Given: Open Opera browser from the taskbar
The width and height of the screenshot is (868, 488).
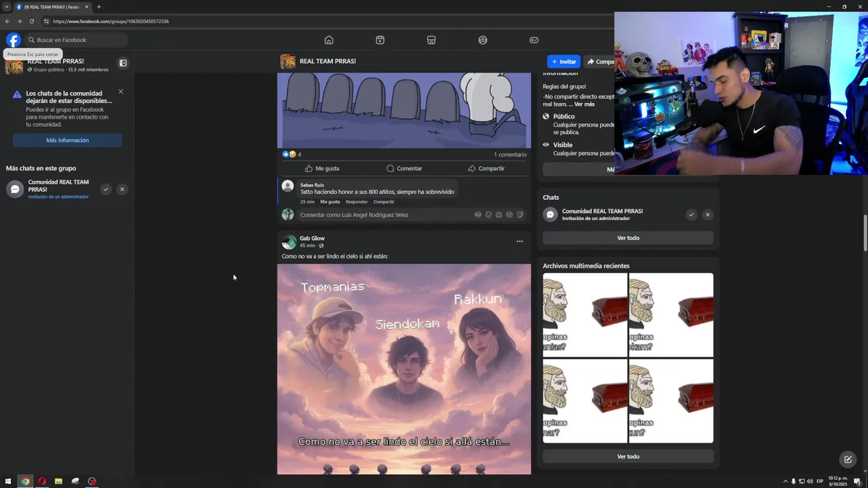Looking at the screenshot, I should pos(42,481).
